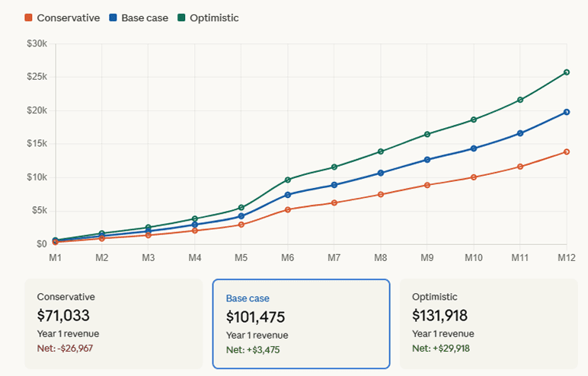This screenshot has height=376, width=588.
Task: Toggle the Conservative series in the legend
Action: (68, 18)
